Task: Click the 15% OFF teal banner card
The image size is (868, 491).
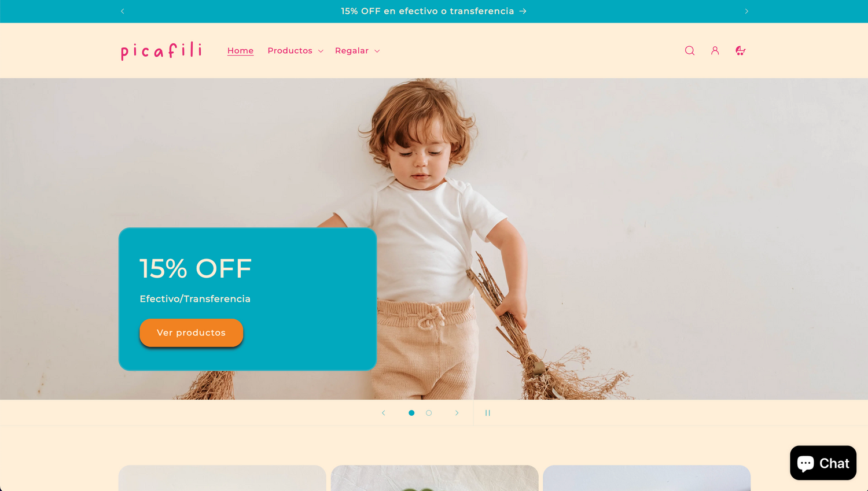Action: 248,299
